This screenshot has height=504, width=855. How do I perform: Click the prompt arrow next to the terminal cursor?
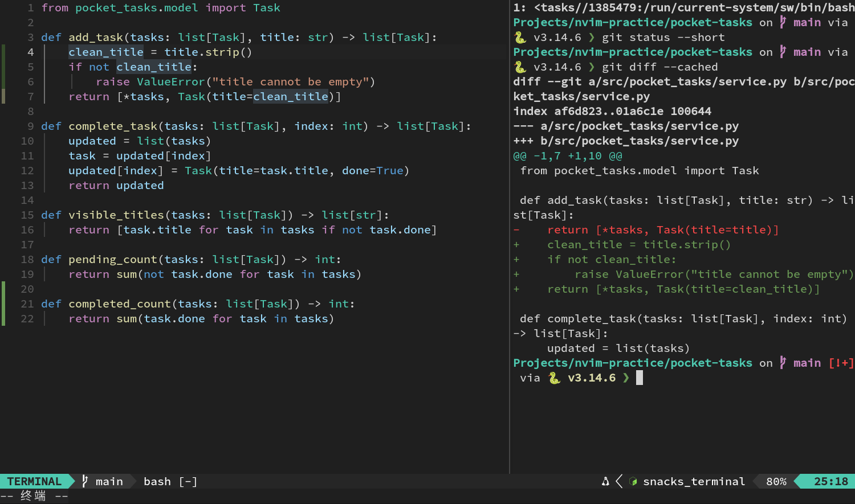point(626,378)
